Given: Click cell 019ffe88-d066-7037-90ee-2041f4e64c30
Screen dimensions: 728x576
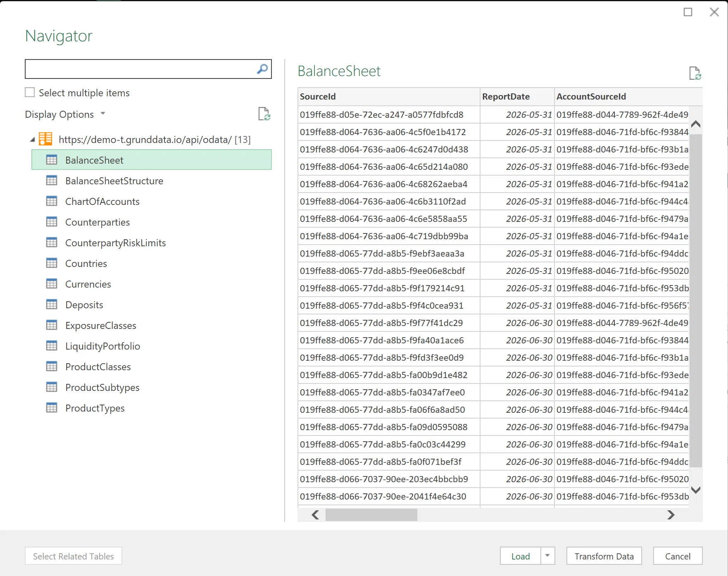Looking at the screenshot, I should tap(389, 496).
